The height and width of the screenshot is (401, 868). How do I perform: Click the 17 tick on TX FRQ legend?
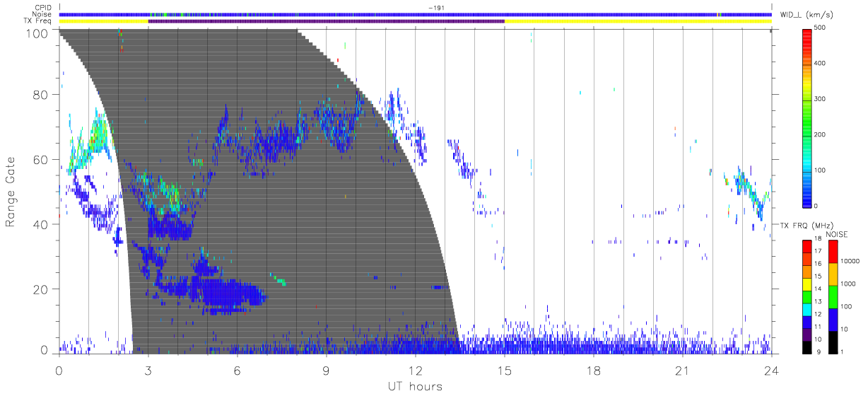point(819,251)
